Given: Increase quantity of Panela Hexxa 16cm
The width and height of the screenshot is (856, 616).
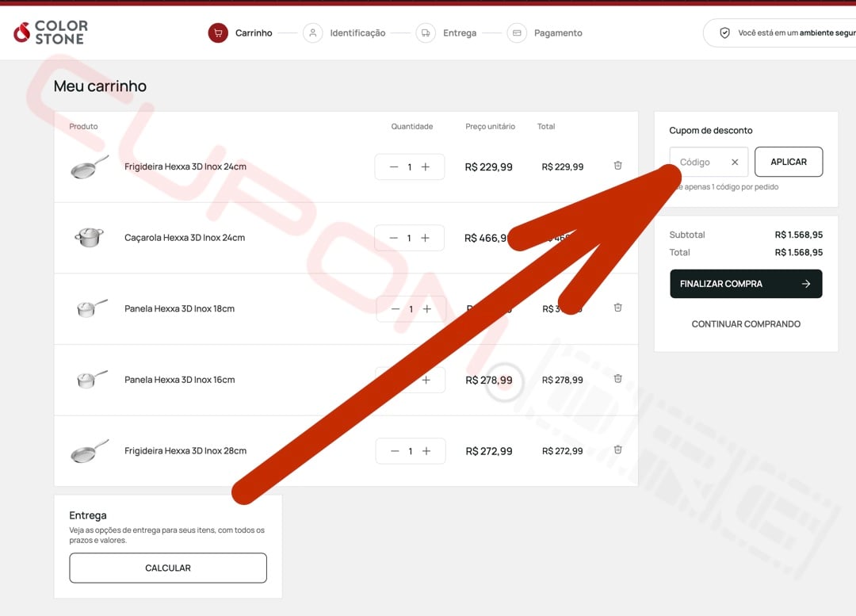Looking at the screenshot, I should [426, 380].
